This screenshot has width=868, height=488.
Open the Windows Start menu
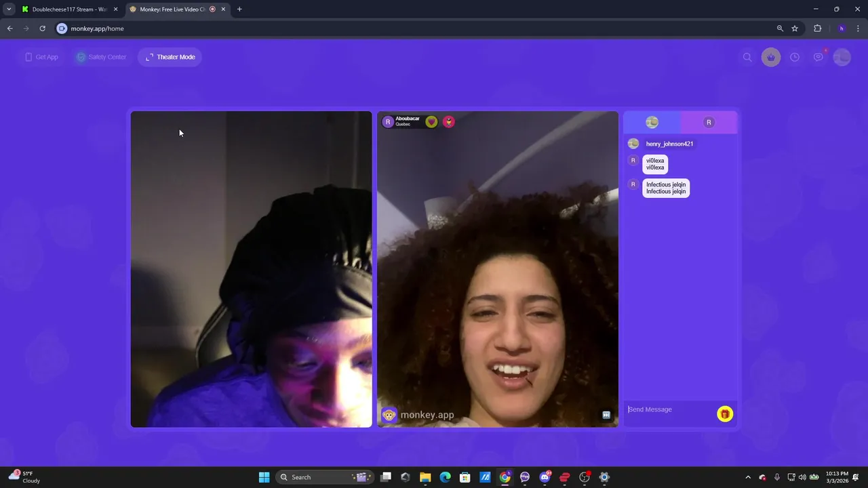(x=264, y=477)
